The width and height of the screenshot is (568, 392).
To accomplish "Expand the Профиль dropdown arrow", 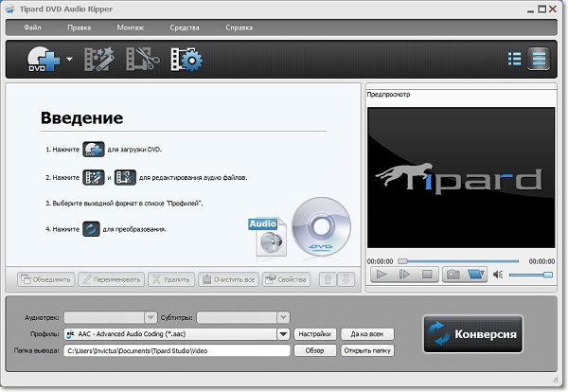I will (x=283, y=334).
